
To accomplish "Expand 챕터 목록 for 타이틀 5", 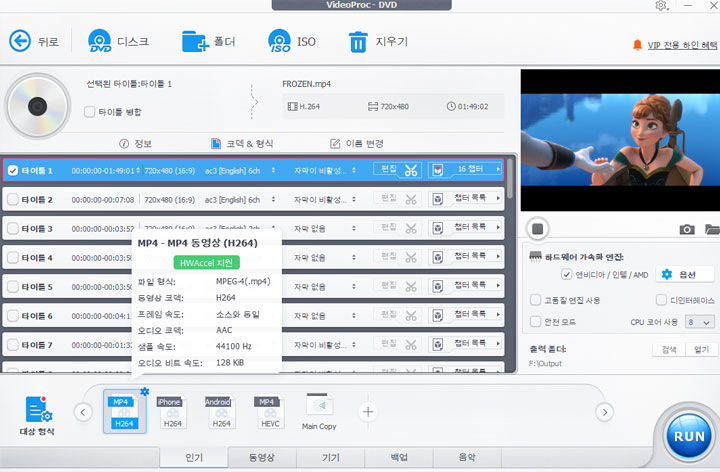I will [x=498, y=286].
